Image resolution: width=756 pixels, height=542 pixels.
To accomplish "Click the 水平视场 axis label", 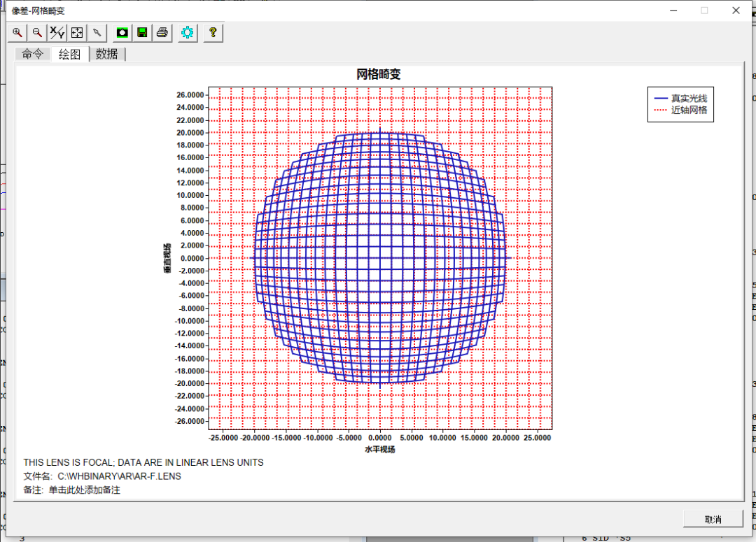I will click(380, 450).
